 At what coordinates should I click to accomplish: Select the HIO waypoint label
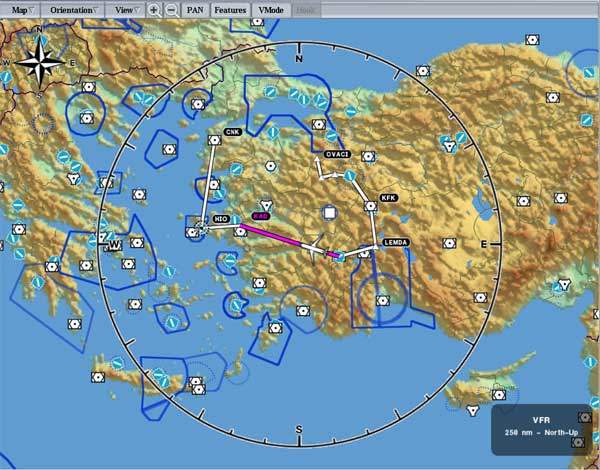click(221, 219)
